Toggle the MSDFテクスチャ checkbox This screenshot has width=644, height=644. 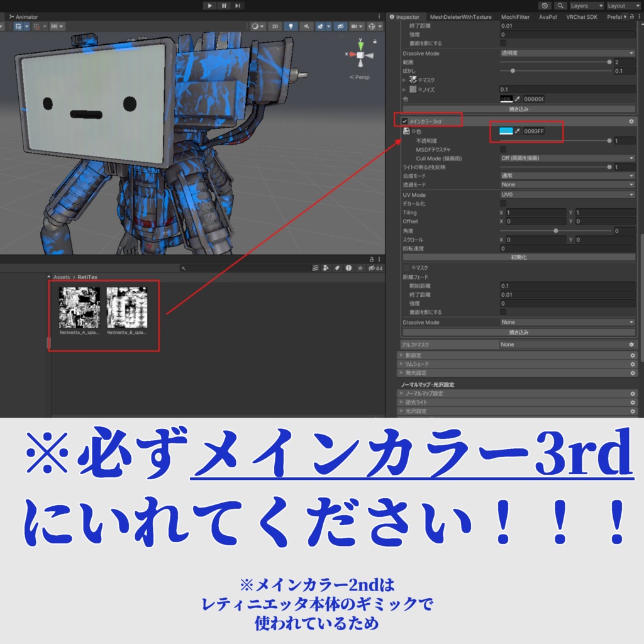coord(503,150)
